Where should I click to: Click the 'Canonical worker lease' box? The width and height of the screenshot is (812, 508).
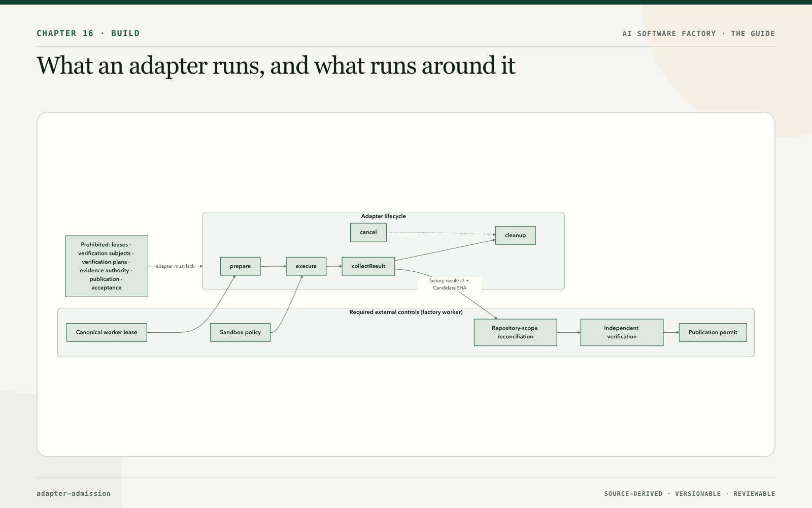click(107, 332)
